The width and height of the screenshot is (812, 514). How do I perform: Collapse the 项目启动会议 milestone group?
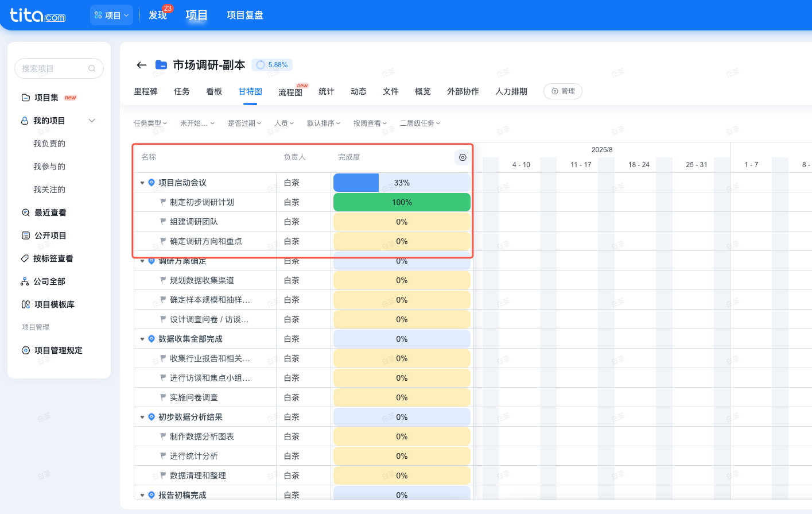pos(141,182)
